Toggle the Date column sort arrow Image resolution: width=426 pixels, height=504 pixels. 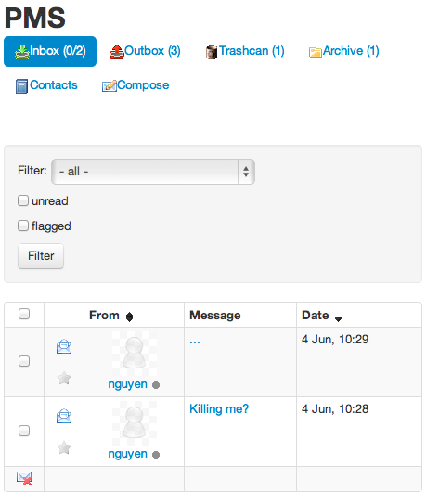coord(338,319)
